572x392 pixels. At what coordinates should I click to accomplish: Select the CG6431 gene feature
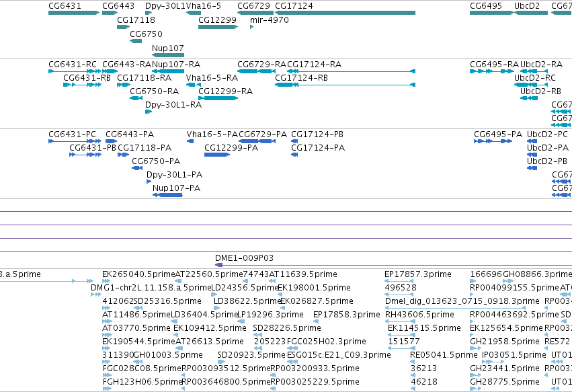pos(74,13)
